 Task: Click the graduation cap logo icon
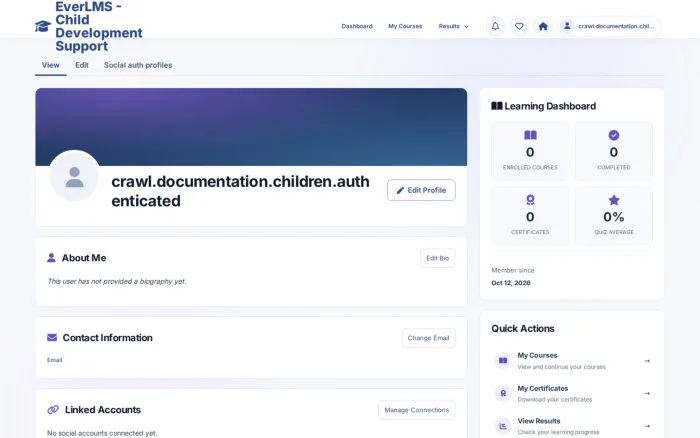(43, 26)
